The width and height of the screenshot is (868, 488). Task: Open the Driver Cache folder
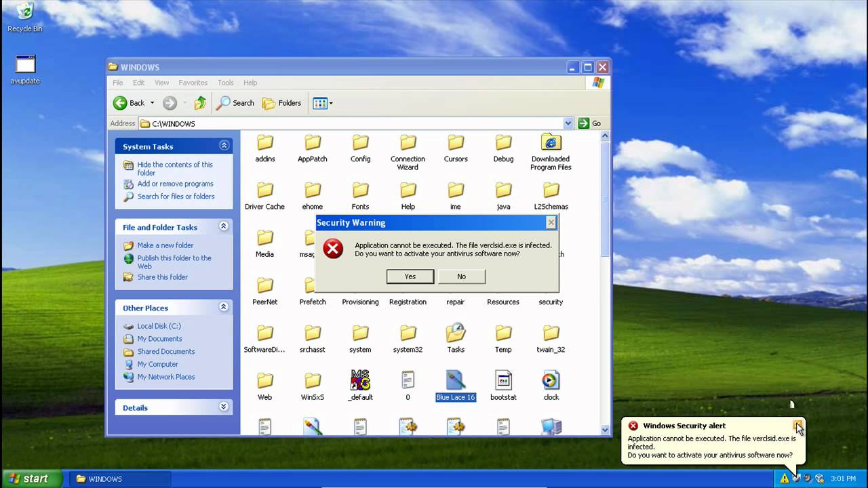(265, 196)
